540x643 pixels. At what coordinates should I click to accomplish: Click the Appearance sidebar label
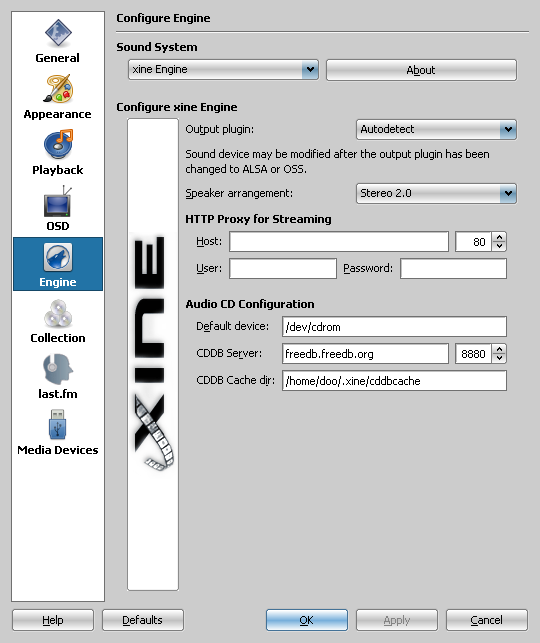click(x=57, y=114)
